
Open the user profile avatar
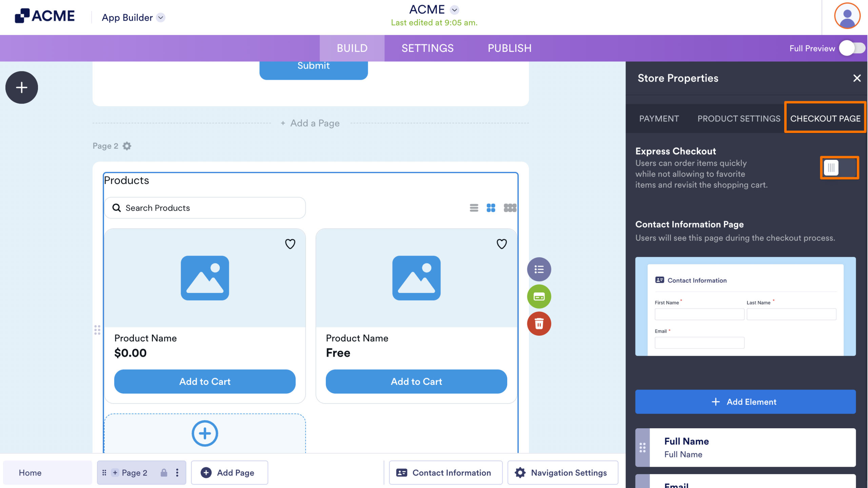click(x=847, y=16)
